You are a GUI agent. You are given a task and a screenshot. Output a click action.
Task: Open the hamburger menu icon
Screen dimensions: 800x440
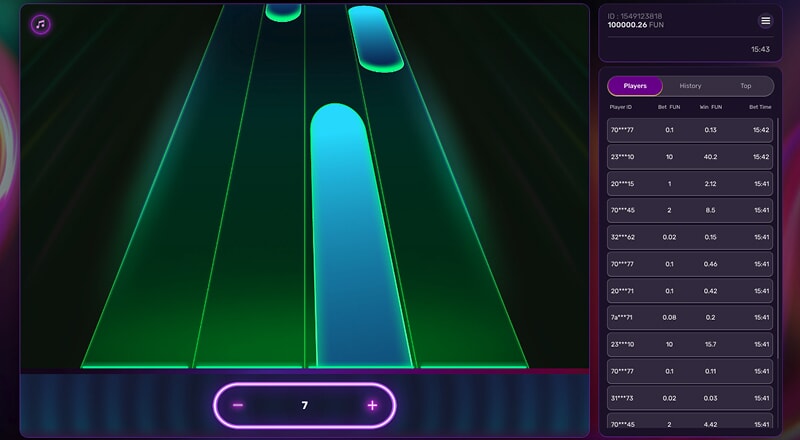click(766, 21)
